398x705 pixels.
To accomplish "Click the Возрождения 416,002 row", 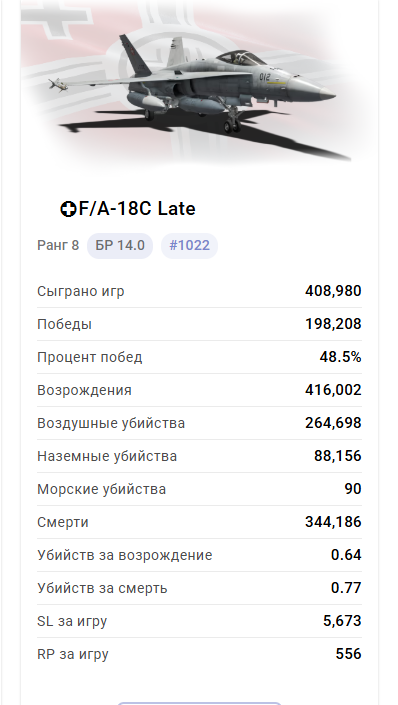I will (199, 390).
